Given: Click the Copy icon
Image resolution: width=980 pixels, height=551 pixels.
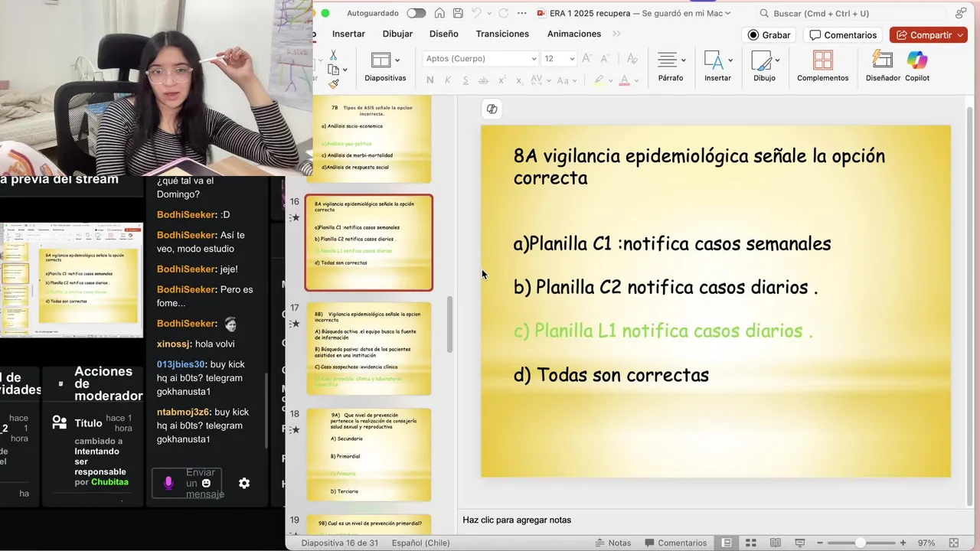Looking at the screenshot, I should pos(334,70).
